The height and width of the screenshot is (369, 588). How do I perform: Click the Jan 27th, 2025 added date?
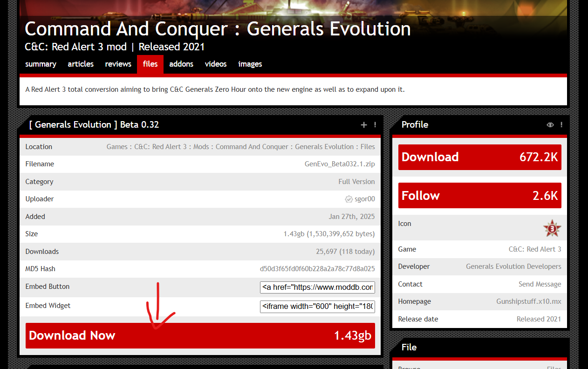351,217
